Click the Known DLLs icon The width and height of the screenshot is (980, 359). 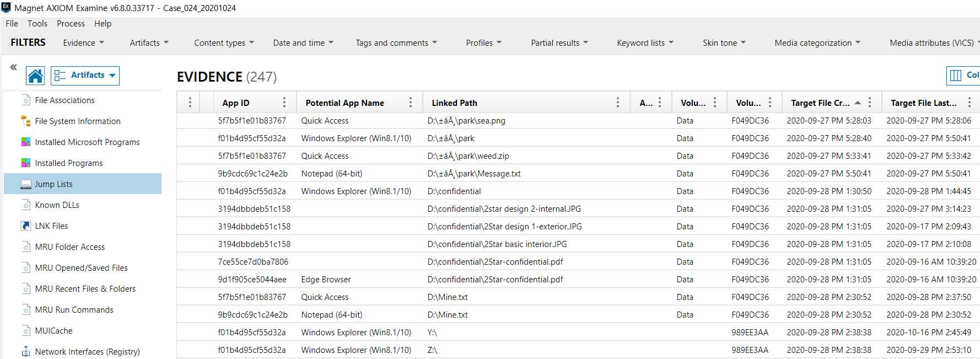26,205
